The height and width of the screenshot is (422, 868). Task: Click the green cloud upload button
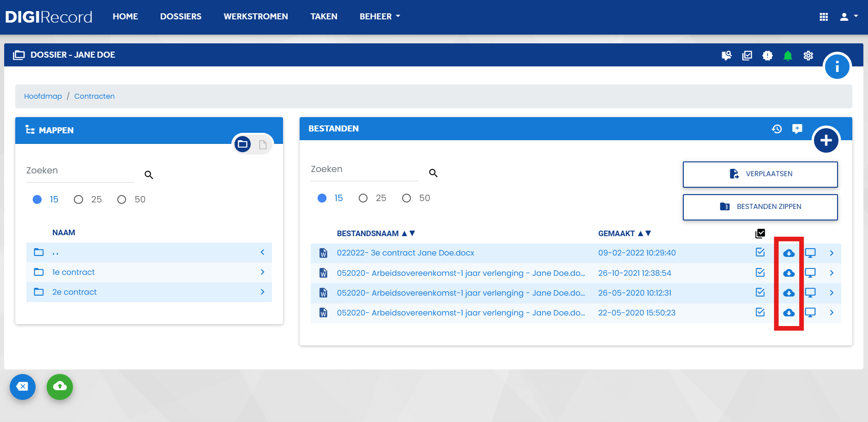point(60,386)
